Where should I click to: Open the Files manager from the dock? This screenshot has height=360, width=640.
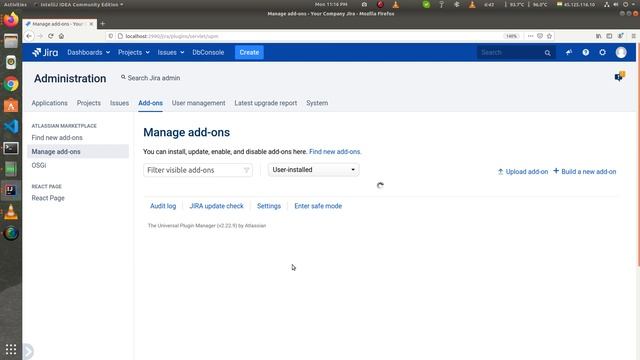click(x=11, y=41)
